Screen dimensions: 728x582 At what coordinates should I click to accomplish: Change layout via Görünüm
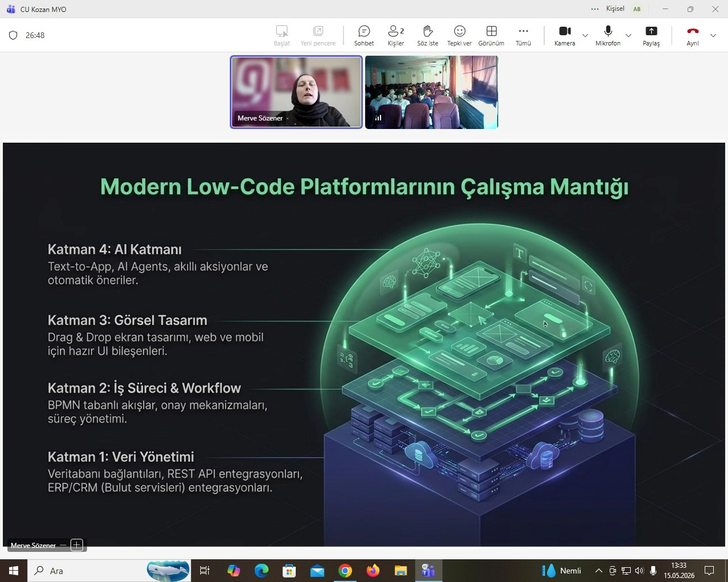(x=491, y=36)
